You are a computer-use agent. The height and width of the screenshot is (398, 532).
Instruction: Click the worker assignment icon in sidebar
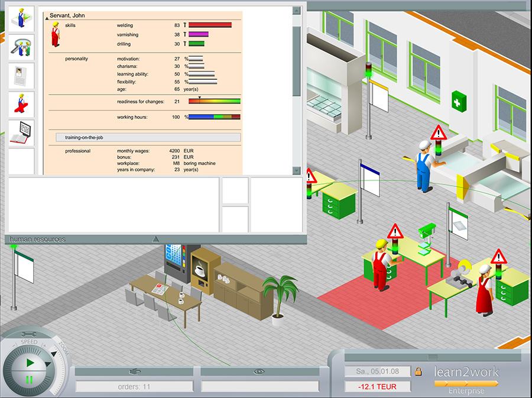pyautogui.click(x=21, y=19)
